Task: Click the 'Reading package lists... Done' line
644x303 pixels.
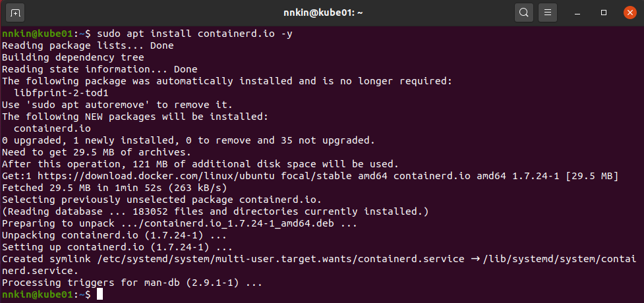Action: point(88,45)
